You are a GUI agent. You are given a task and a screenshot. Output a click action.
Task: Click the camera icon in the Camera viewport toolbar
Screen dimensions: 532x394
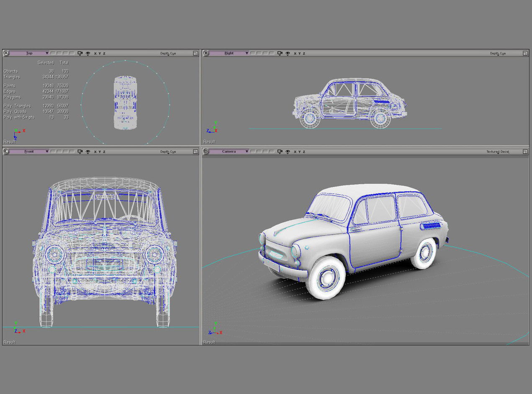(280, 152)
